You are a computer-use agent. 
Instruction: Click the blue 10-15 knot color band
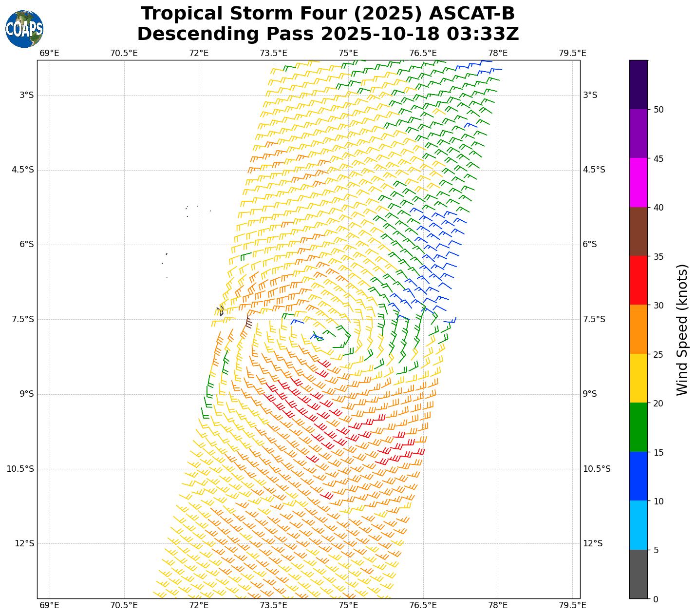638,476
